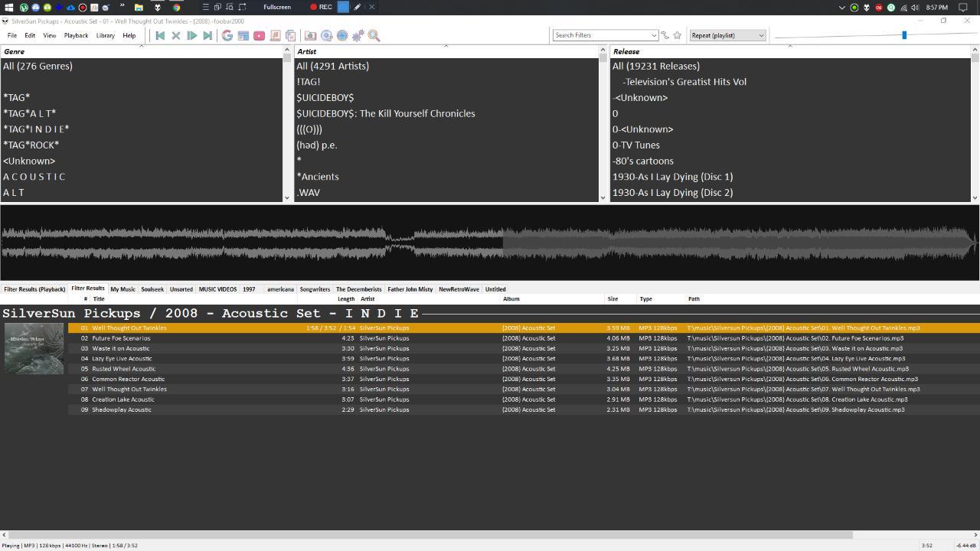Screen dimensions: 980x551
Task: Skip to next track via toolbar
Action: click(x=207, y=35)
